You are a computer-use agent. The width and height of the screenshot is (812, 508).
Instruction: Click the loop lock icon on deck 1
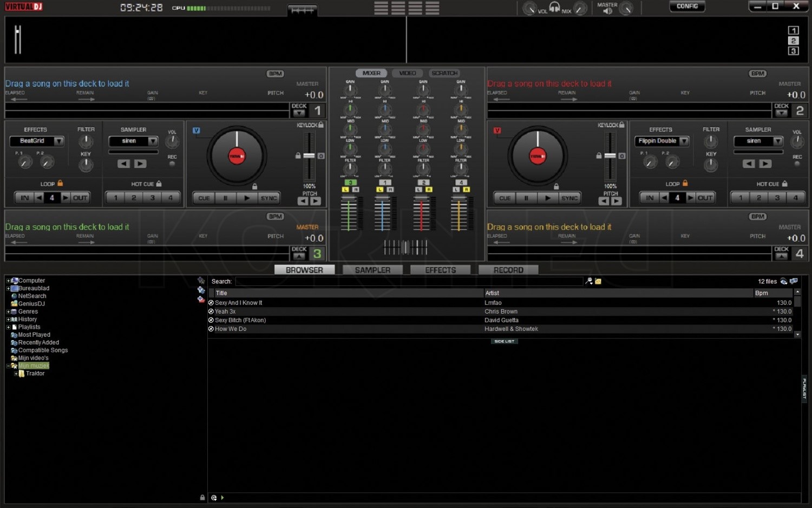pos(60,184)
